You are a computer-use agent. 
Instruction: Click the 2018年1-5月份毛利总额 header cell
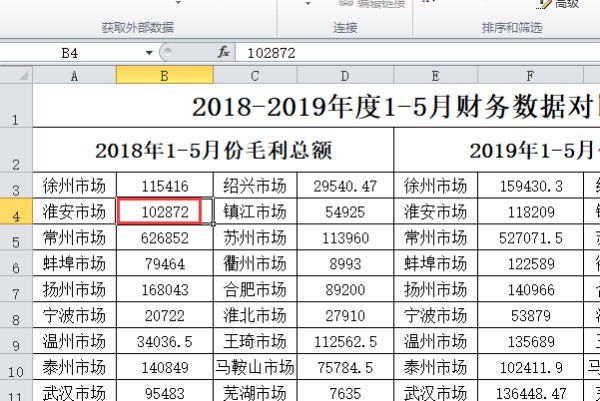213,152
